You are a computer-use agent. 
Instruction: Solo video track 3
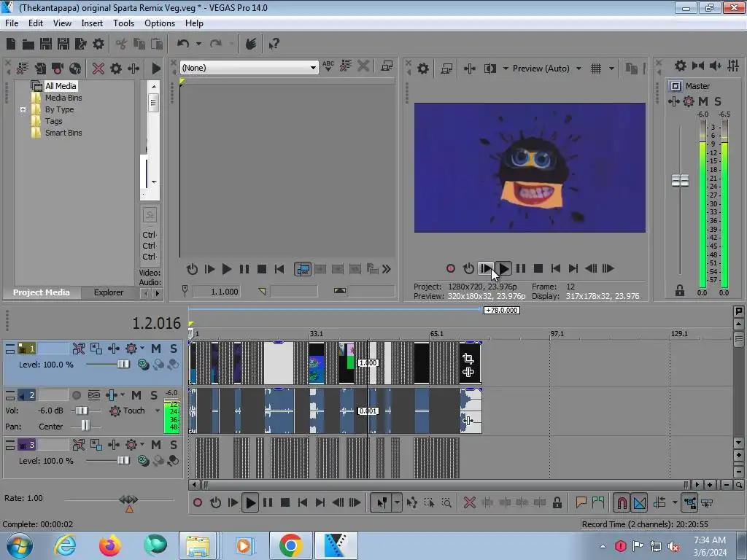tap(174, 445)
